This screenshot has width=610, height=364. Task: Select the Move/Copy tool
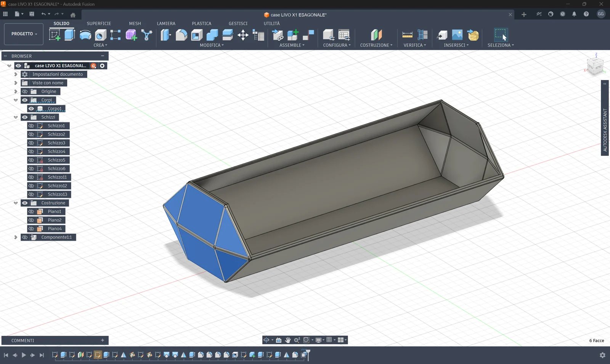point(243,35)
